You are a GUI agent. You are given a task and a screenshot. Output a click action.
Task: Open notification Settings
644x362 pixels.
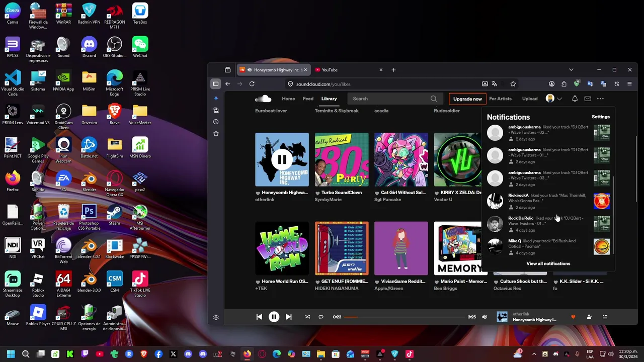coord(601,117)
